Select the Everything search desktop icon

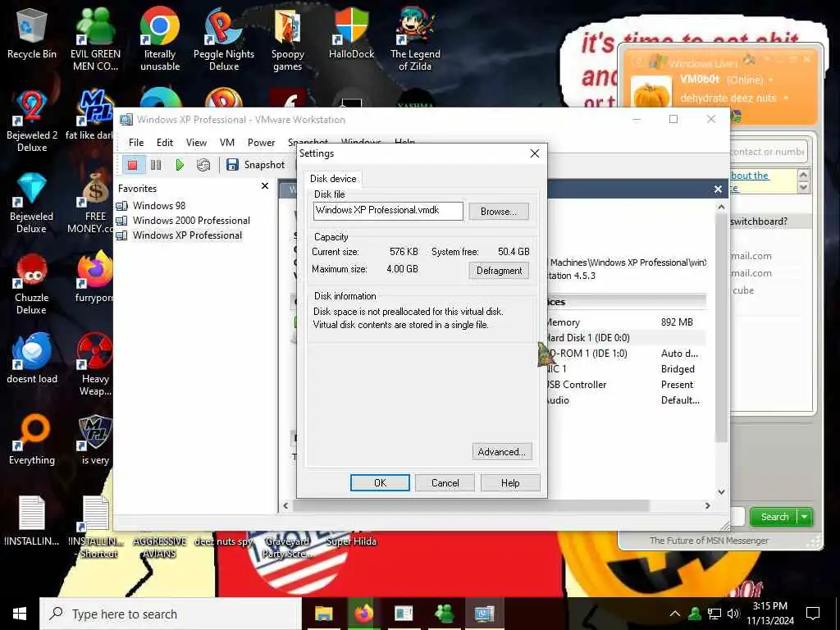click(32, 440)
